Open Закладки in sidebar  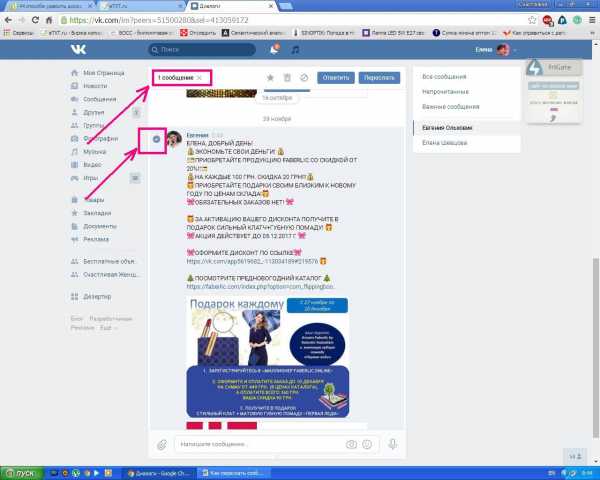(91, 213)
